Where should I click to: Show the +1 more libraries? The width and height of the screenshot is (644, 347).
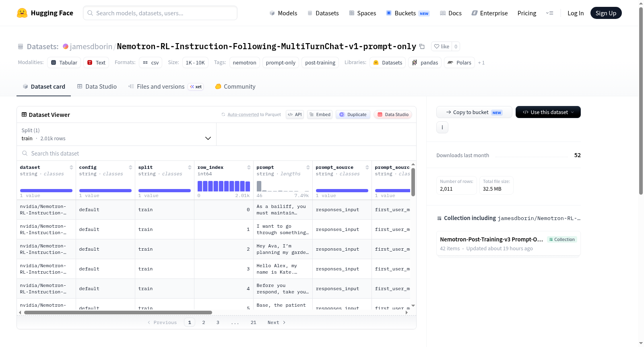coord(481,62)
